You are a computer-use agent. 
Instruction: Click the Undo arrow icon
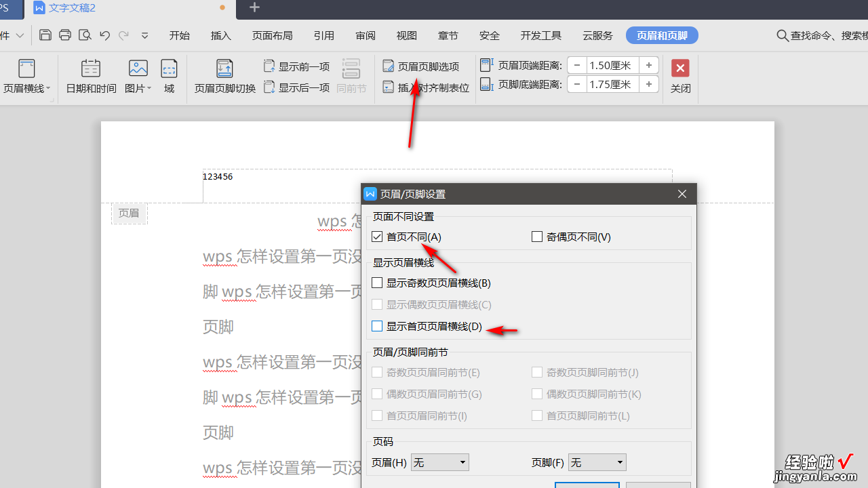coord(104,35)
